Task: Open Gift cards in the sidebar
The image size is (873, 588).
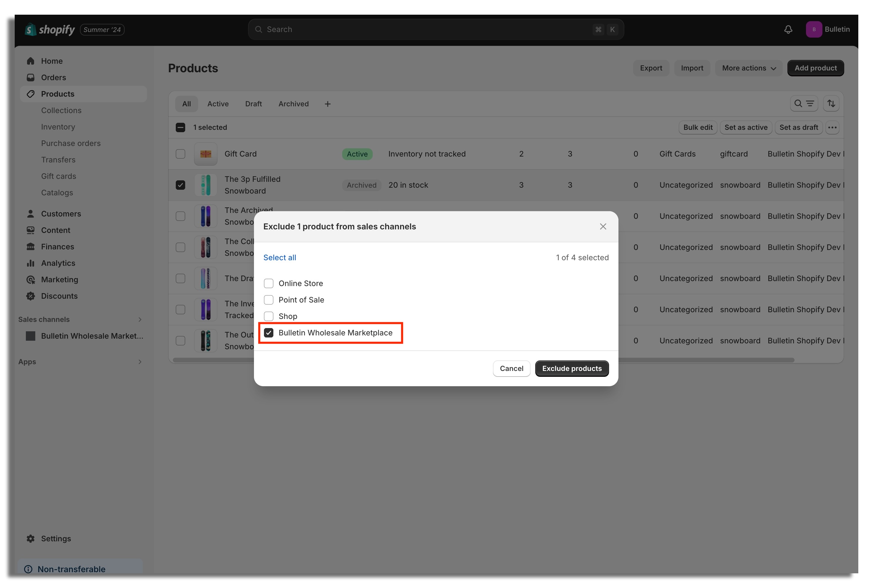Action: (58, 176)
